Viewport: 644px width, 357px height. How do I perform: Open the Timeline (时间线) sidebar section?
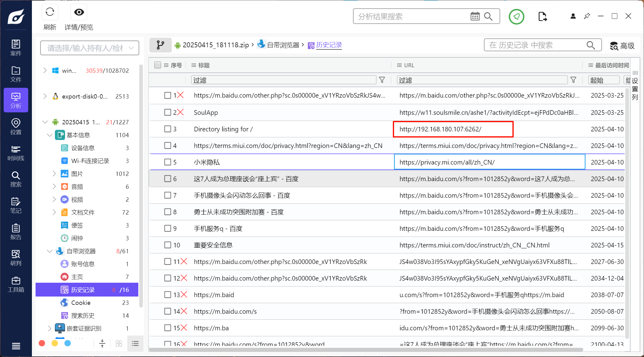16,153
